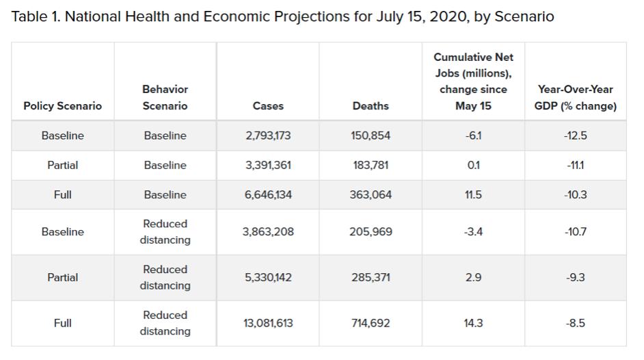This screenshot has height=360, width=644.
Task: Select the jobs value 11.5
Action: point(473,195)
